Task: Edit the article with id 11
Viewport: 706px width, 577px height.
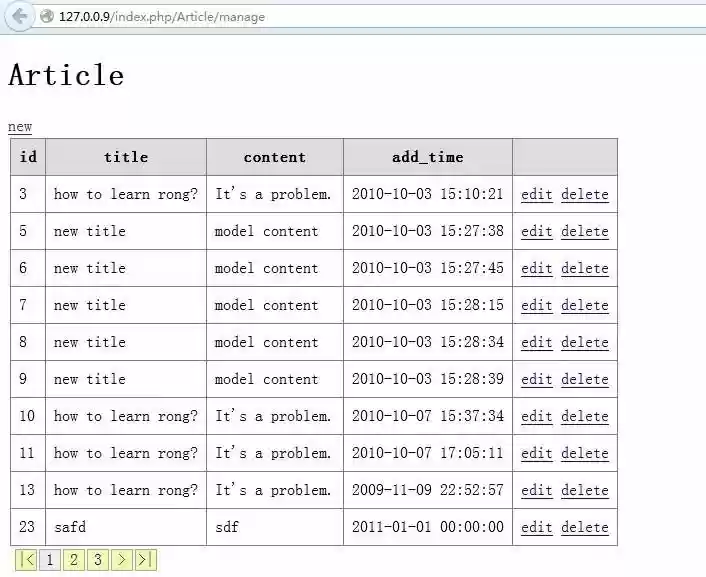Action: (x=537, y=453)
